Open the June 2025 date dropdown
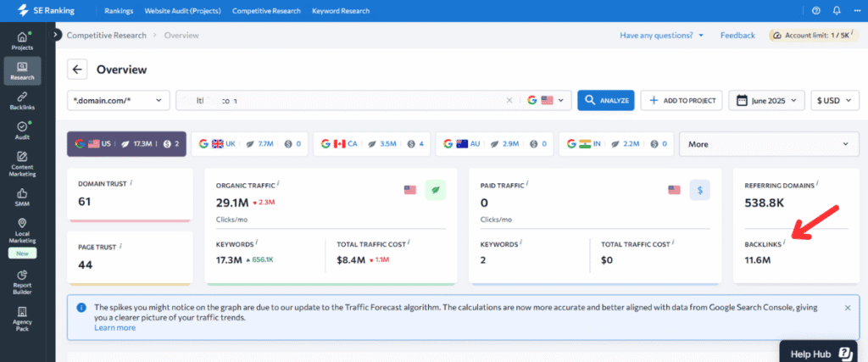This screenshot has width=868, height=362. [766, 101]
